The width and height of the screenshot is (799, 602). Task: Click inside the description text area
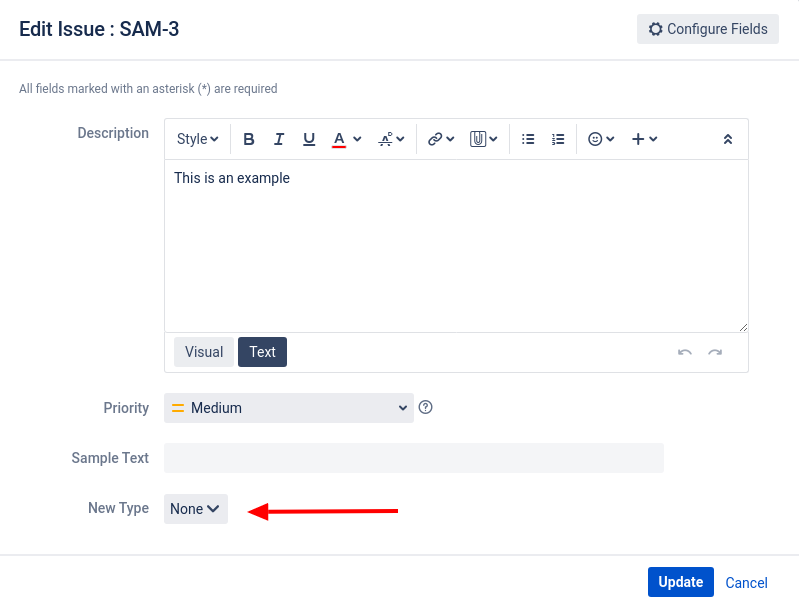[x=457, y=246]
